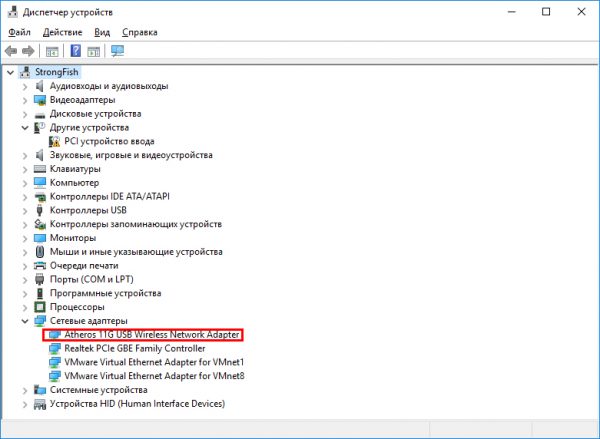Select the StrongFish computer icon

pos(25,72)
